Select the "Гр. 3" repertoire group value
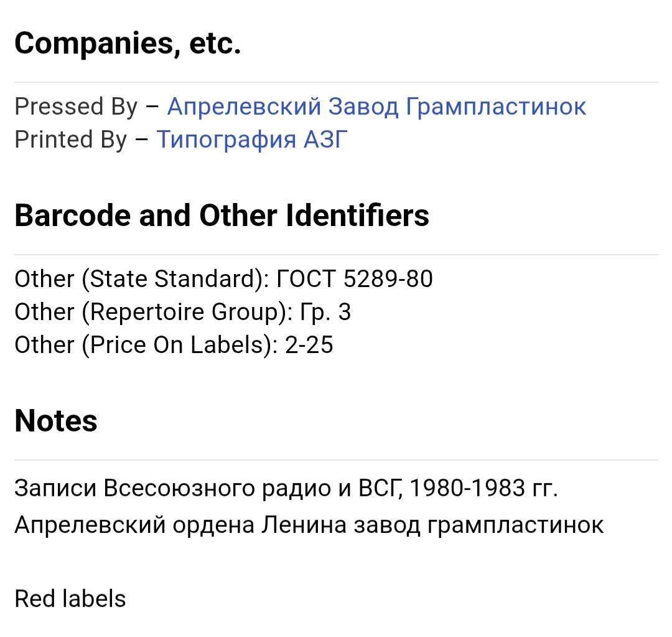The width and height of the screenshot is (672, 637). tap(325, 312)
